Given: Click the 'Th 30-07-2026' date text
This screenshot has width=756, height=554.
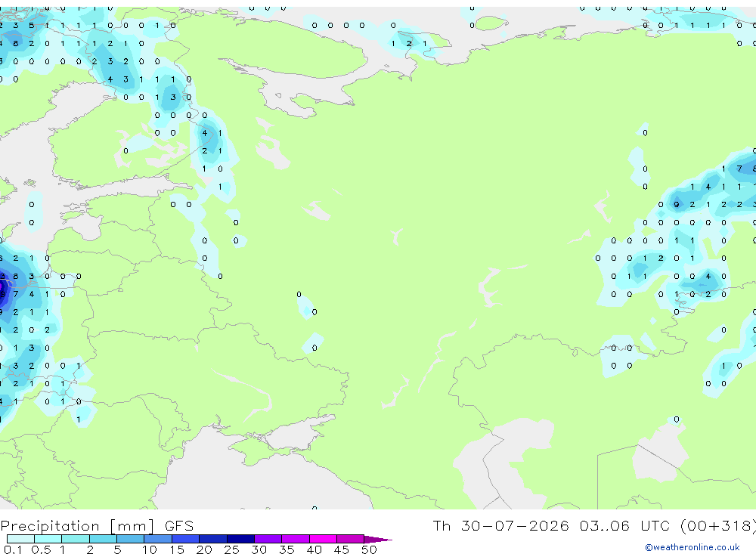Looking at the screenshot, I should pos(500,525).
